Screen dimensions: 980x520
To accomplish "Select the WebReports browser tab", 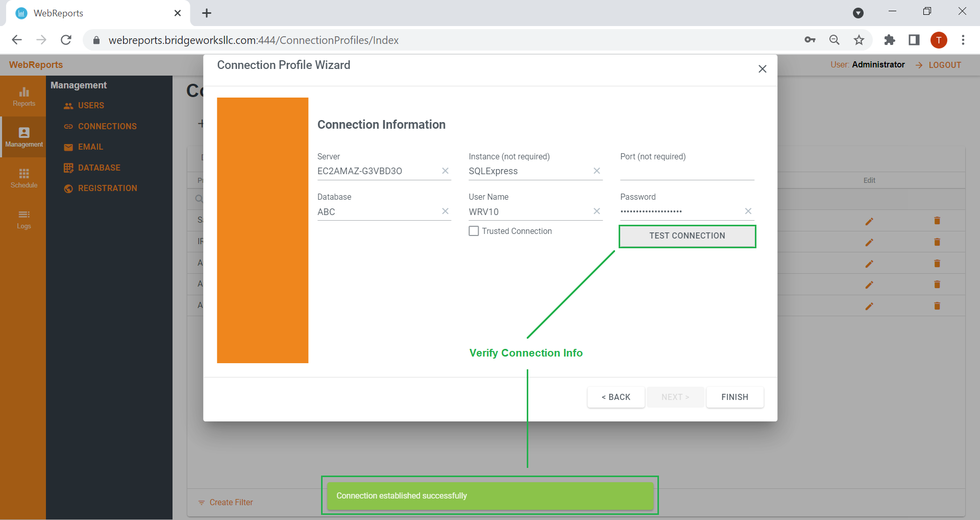I will click(x=97, y=13).
